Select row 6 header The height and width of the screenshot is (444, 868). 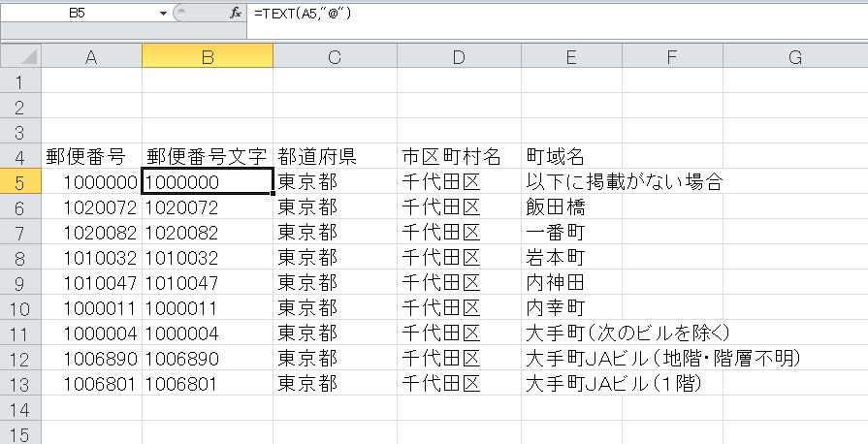(20, 207)
